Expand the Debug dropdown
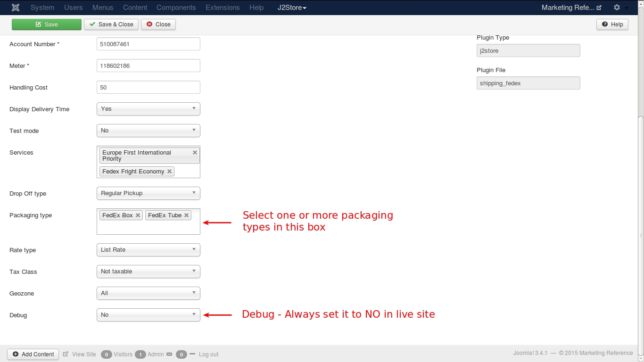This screenshot has height=362, width=644. point(148,315)
